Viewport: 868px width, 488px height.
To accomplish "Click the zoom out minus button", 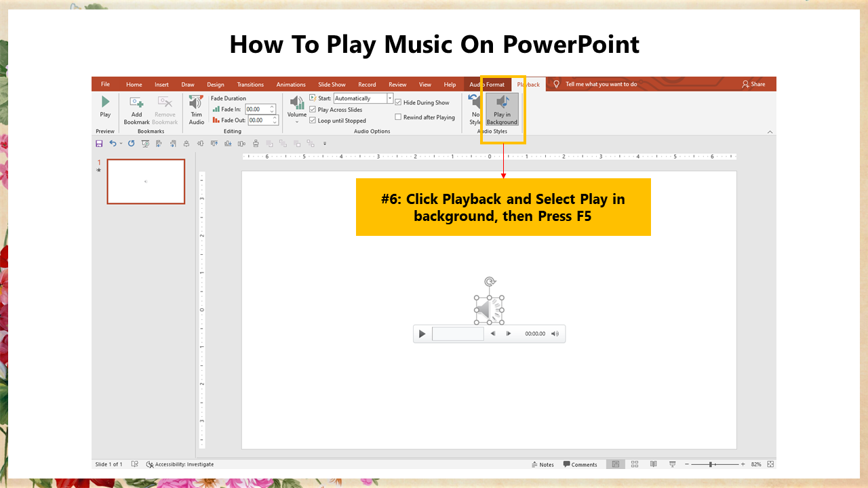I will coord(686,464).
